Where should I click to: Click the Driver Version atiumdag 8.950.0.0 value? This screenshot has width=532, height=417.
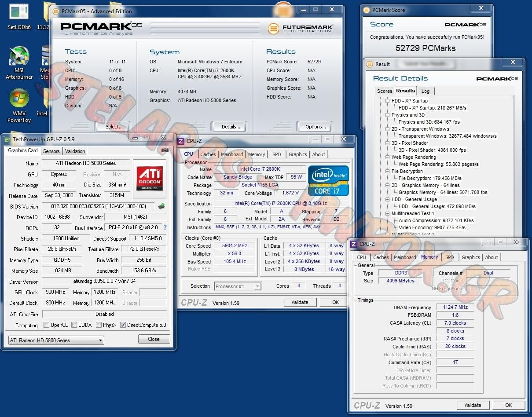tap(104, 282)
